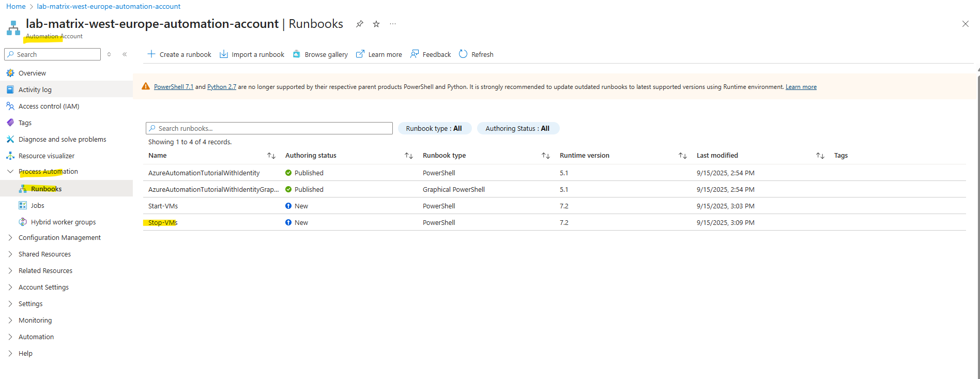The image size is (980, 379).
Task: Open the Runbook type : All filter
Action: coord(434,128)
